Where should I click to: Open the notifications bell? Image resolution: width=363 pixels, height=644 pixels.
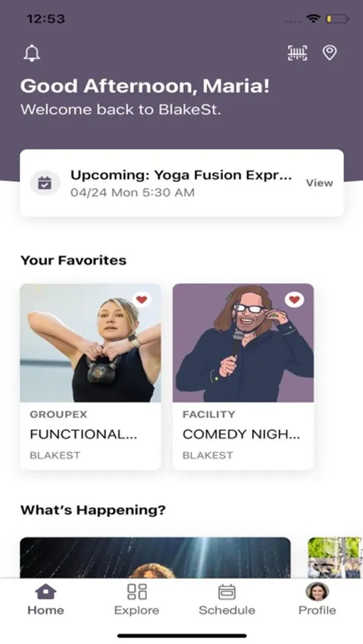(x=32, y=54)
